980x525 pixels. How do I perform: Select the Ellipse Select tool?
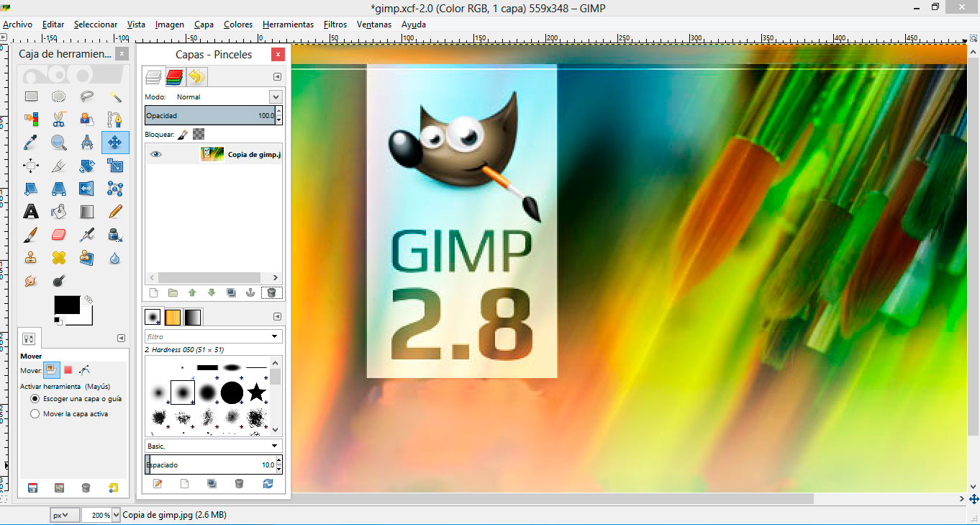click(x=59, y=97)
